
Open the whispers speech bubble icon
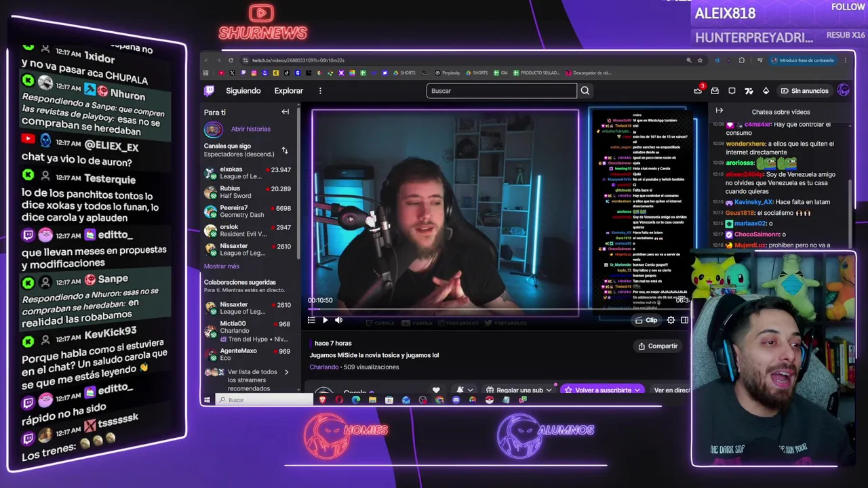click(x=732, y=91)
